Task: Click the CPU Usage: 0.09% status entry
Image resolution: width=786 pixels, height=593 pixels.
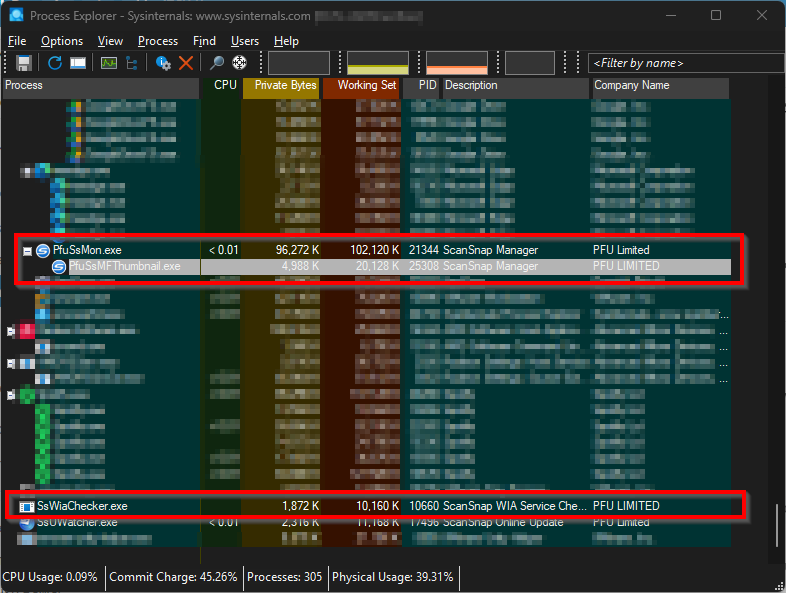Action: 50,577
